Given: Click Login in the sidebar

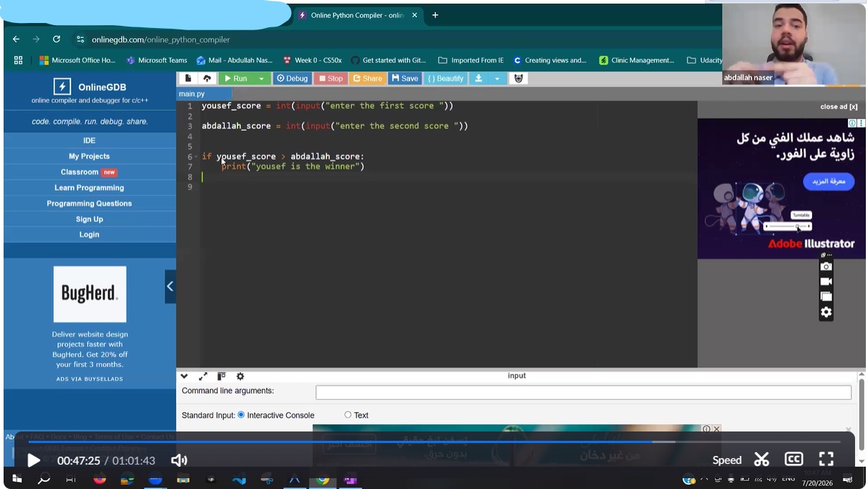Looking at the screenshot, I should pyautogui.click(x=89, y=234).
